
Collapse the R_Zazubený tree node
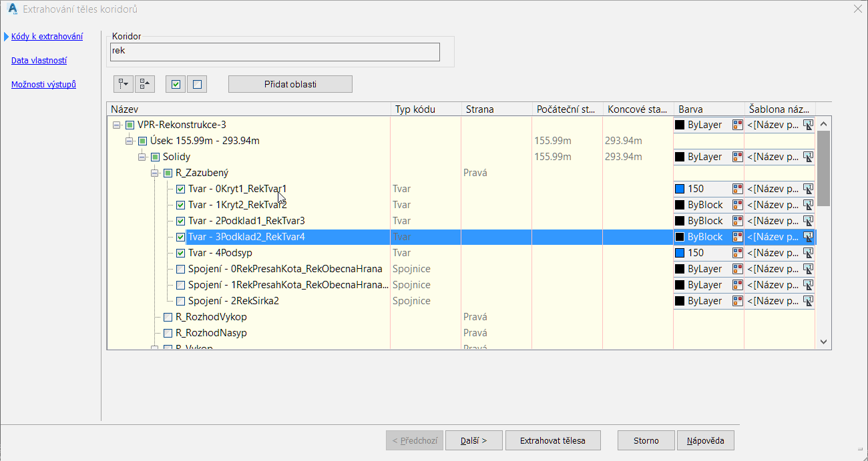click(155, 173)
